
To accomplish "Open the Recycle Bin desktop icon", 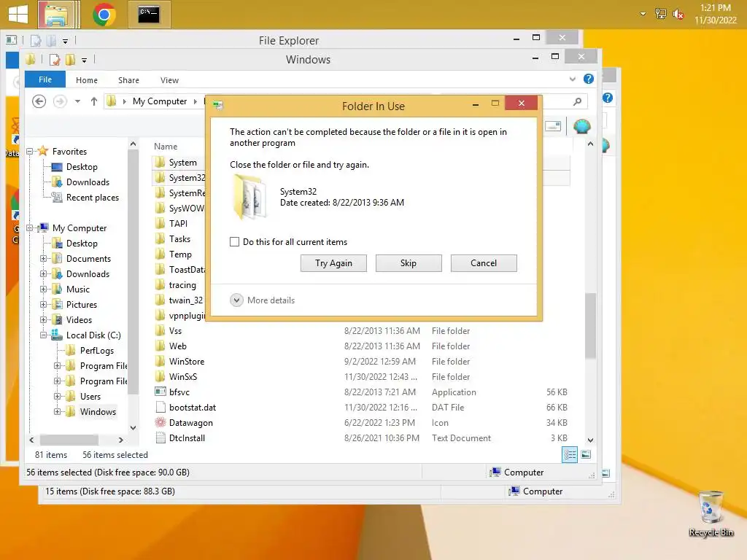I will click(711, 514).
